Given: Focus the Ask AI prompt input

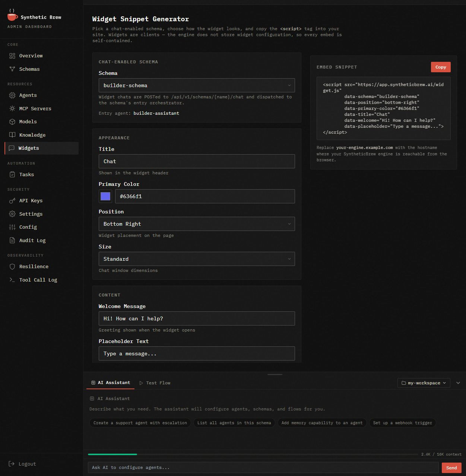Looking at the screenshot, I should pos(263,468).
